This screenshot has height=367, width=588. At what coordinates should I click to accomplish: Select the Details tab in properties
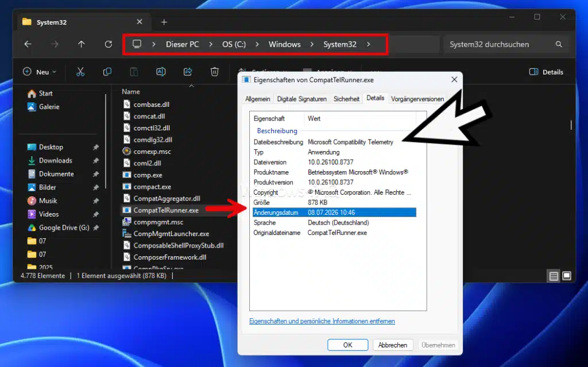[376, 98]
